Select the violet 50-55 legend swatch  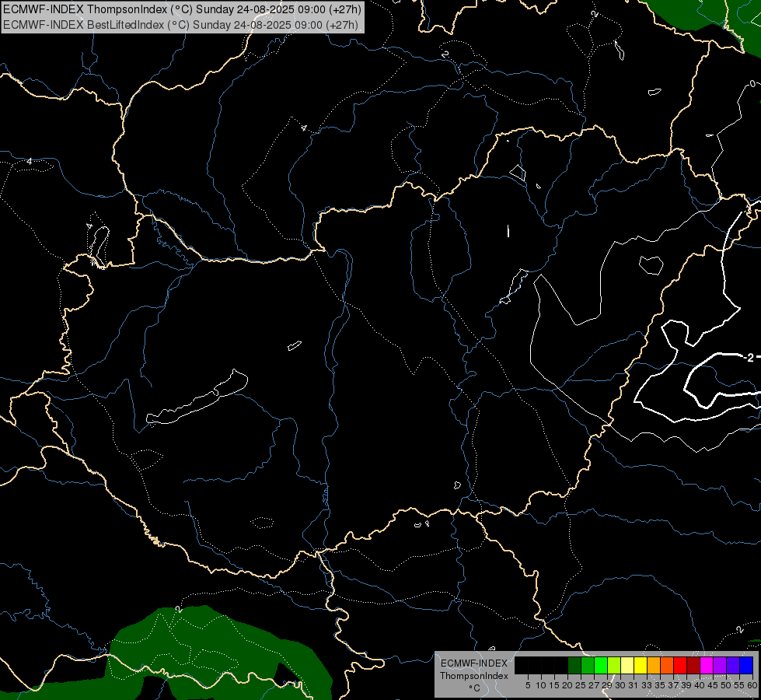click(x=733, y=665)
